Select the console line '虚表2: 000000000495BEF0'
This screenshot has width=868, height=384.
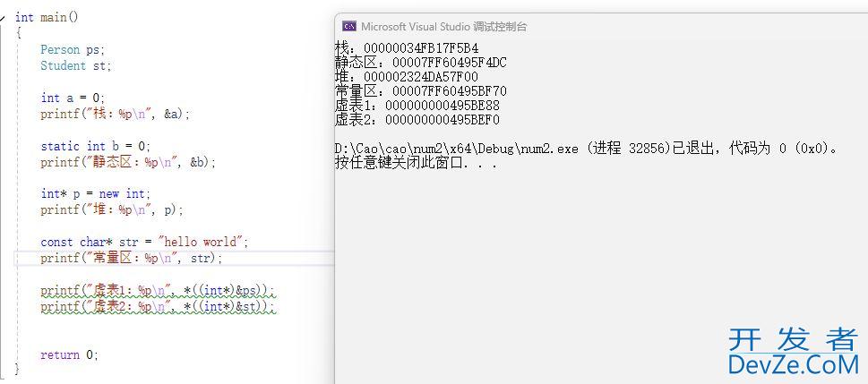417,120
